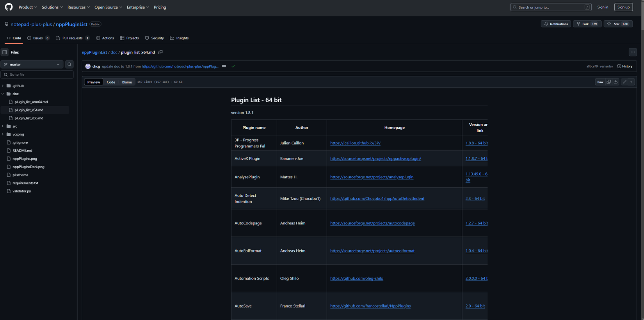
Task: Click the GitHub logo icon
Action: 9,7
